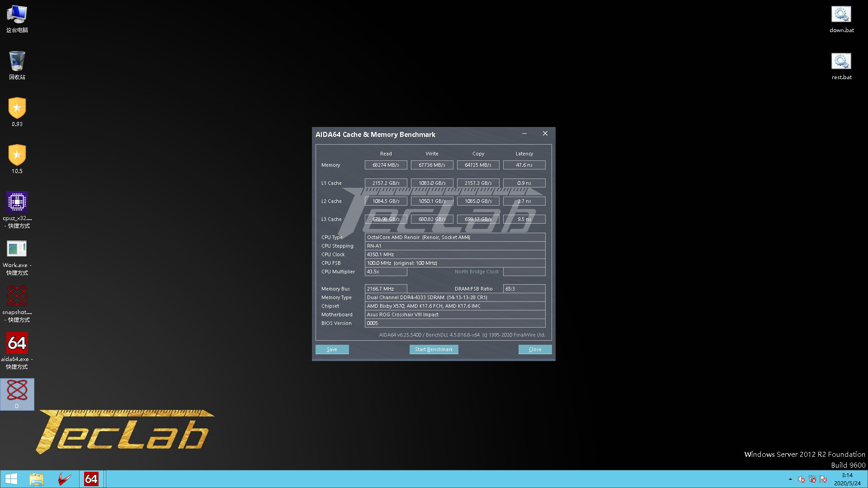
Task: Select the 10.5 shield shortcut icon
Action: tap(17, 159)
